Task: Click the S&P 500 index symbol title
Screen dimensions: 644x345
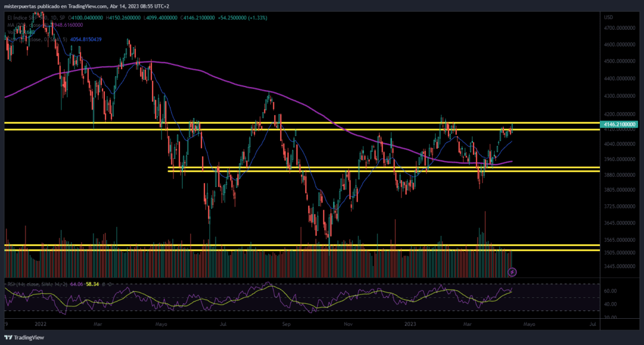Action: pyautogui.click(x=32, y=18)
